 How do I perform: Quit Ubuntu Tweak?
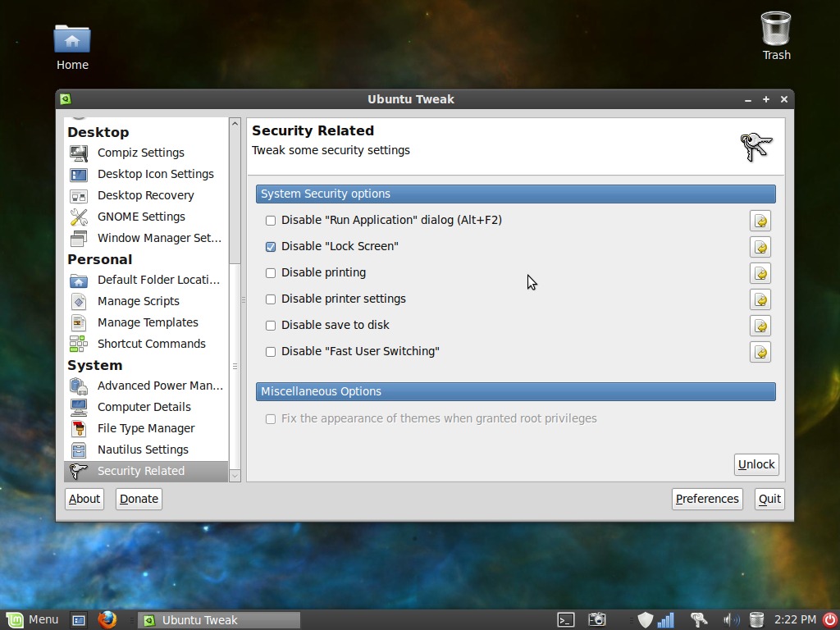point(769,499)
